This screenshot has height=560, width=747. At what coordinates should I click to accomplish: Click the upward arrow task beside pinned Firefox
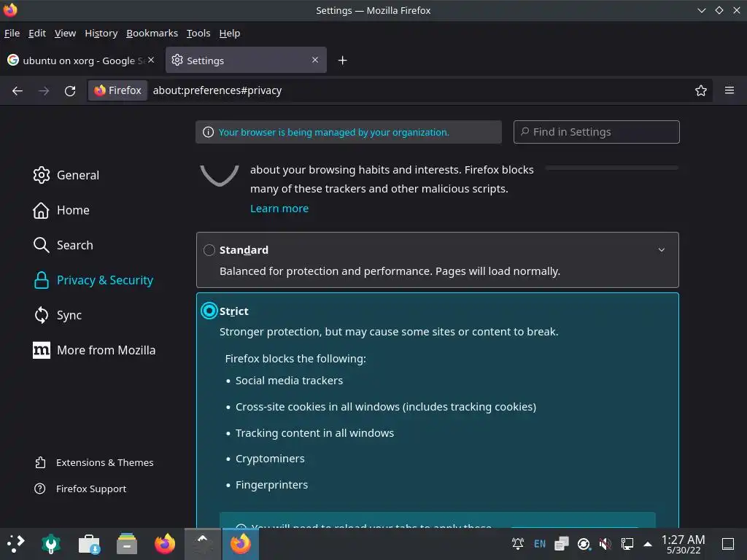(x=203, y=544)
